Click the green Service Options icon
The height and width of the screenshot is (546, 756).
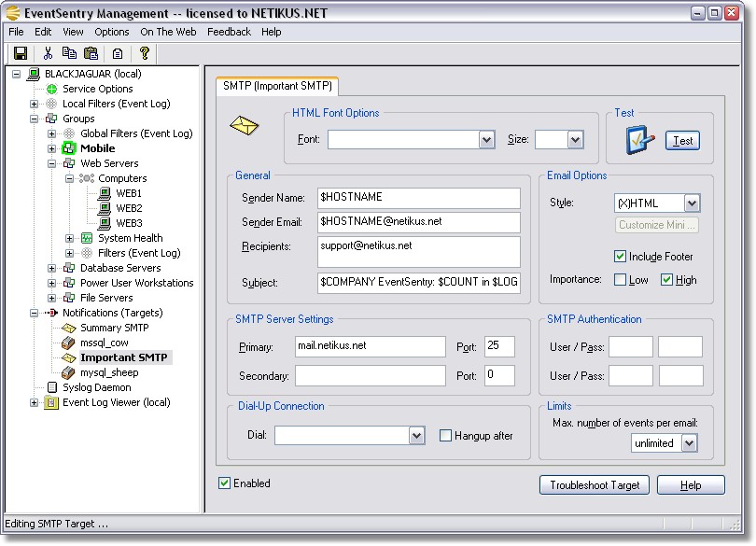(51, 89)
